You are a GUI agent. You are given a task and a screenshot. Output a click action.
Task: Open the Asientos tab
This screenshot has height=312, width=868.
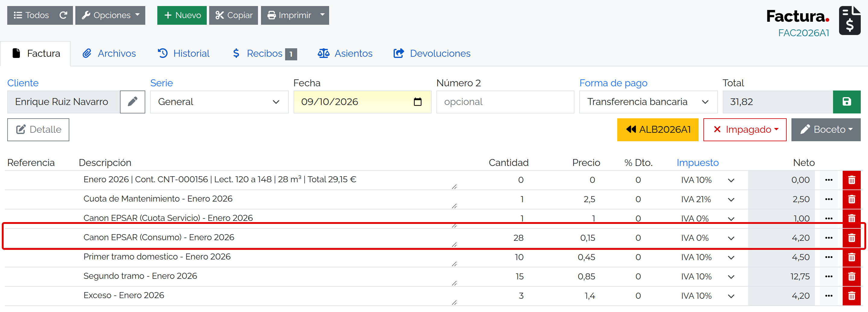(x=345, y=53)
